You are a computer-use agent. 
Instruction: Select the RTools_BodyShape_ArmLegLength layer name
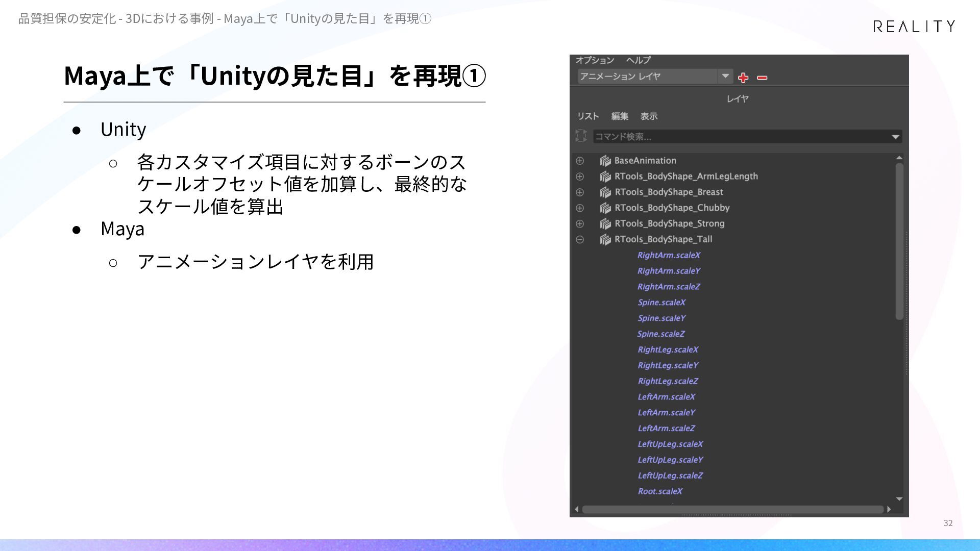686,177
